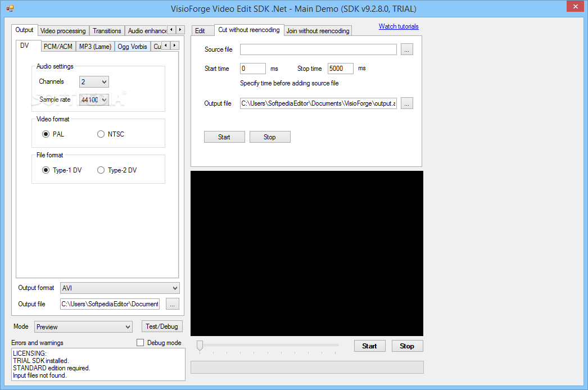This screenshot has height=390, width=588.
Task: Click the black video preview area
Action: [307, 253]
